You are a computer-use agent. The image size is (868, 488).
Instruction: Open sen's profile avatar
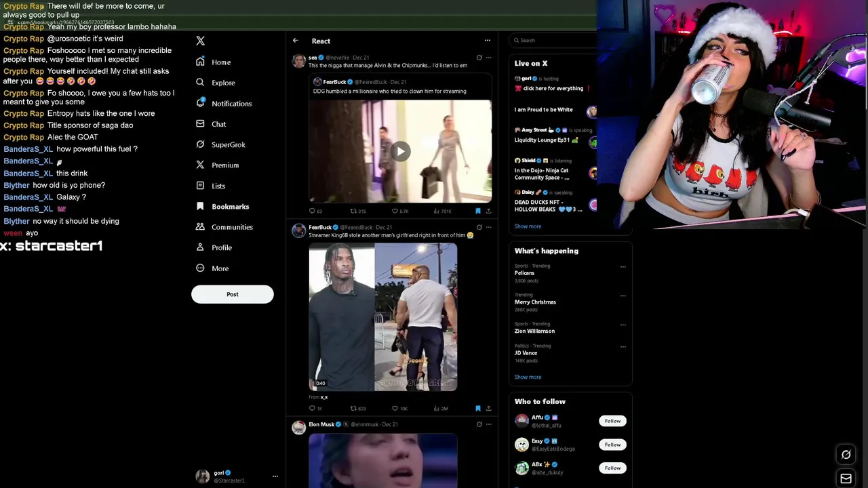[x=298, y=61]
